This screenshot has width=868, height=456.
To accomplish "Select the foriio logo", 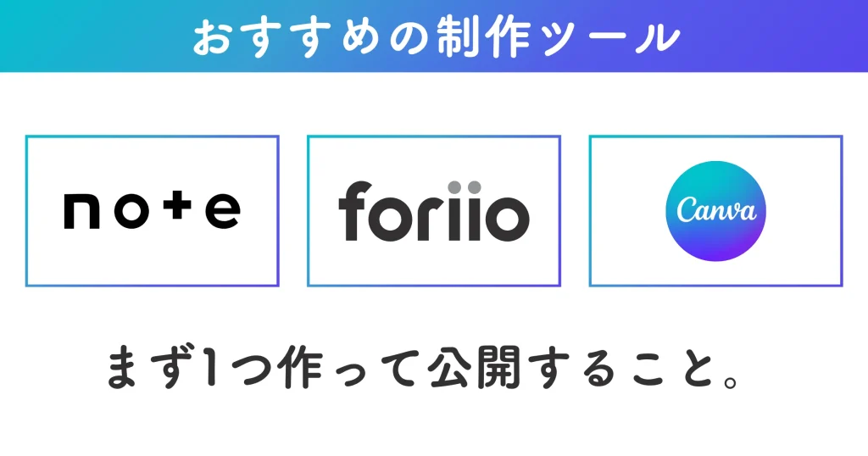I will [x=433, y=211].
